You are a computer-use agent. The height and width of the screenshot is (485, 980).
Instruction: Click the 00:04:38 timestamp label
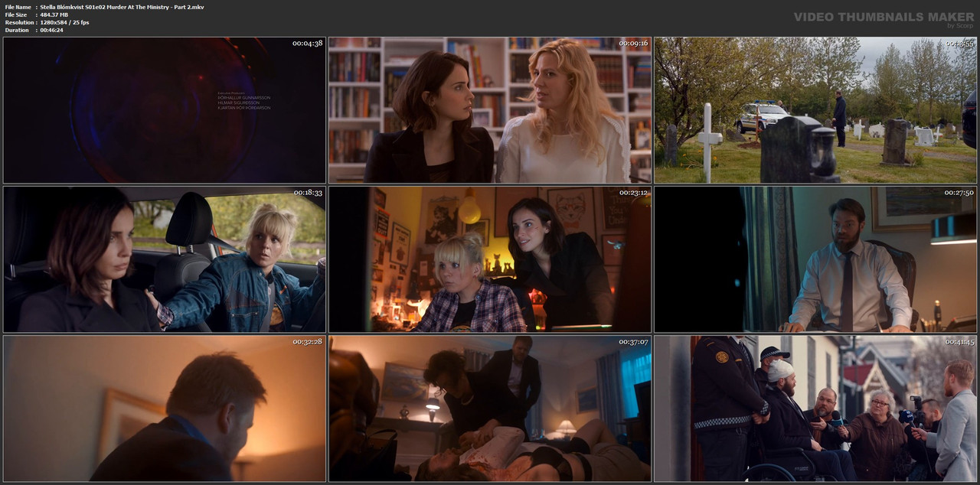(x=307, y=43)
